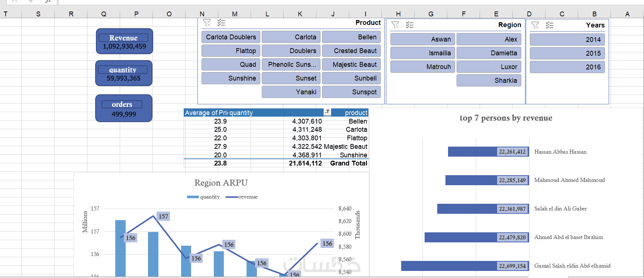The height and width of the screenshot is (278, 644).
Task: Click the quantity legend entry
Action: click(203, 197)
